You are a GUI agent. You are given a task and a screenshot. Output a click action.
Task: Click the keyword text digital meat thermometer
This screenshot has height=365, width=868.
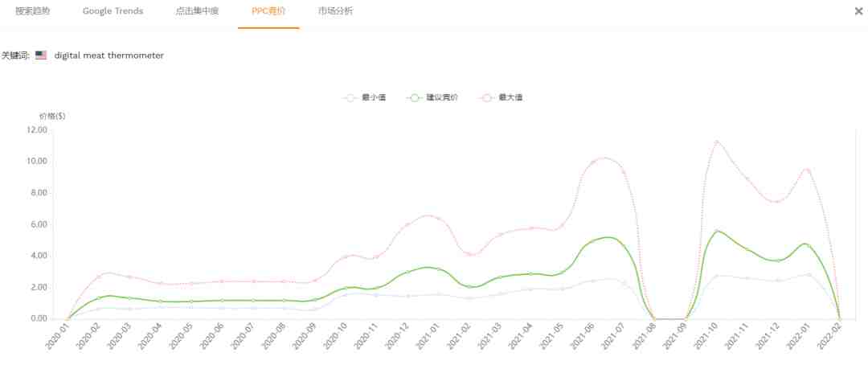pyautogui.click(x=109, y=55)
